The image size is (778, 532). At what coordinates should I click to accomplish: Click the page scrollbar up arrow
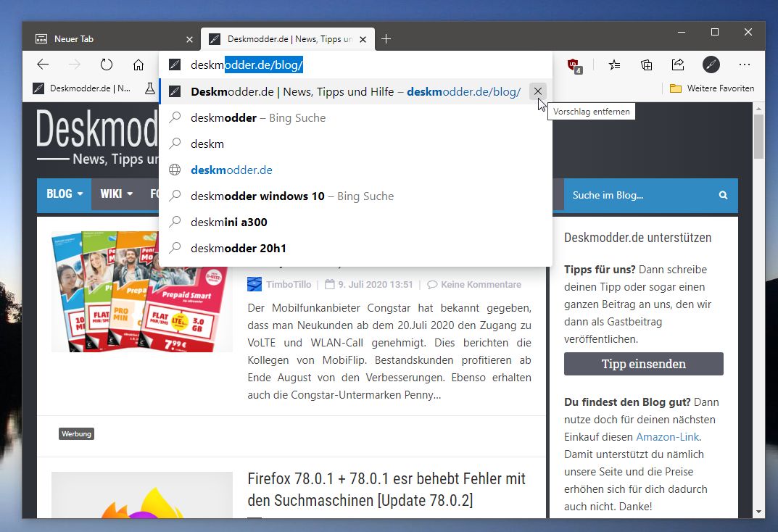pyautogui.click(x=758, y=108)
